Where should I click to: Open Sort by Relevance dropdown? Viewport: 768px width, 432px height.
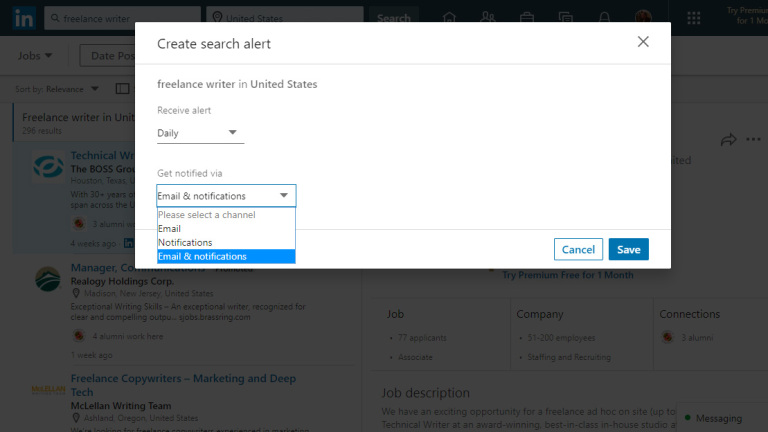pos(57,89)
